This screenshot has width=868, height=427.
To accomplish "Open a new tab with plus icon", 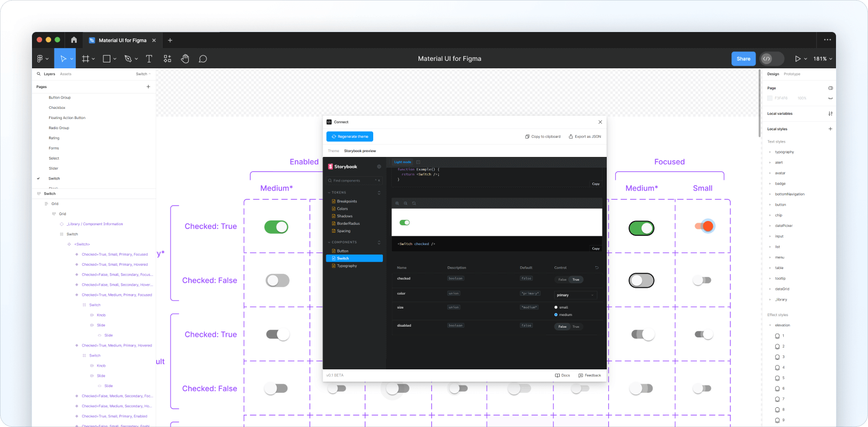I will click(x=170, y=40).
